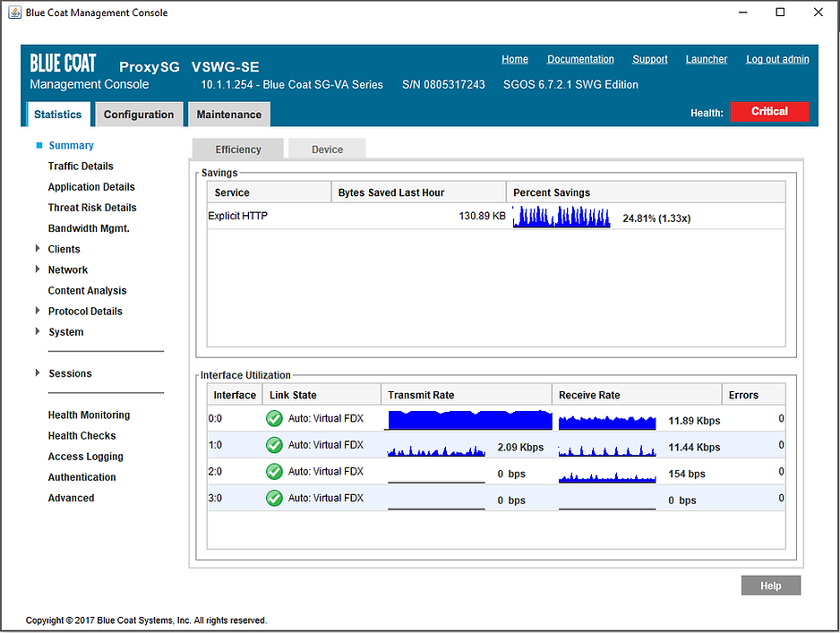Select the Efficiency tab
This screenshot has width=840, height=633.
[x=238, y=149]
